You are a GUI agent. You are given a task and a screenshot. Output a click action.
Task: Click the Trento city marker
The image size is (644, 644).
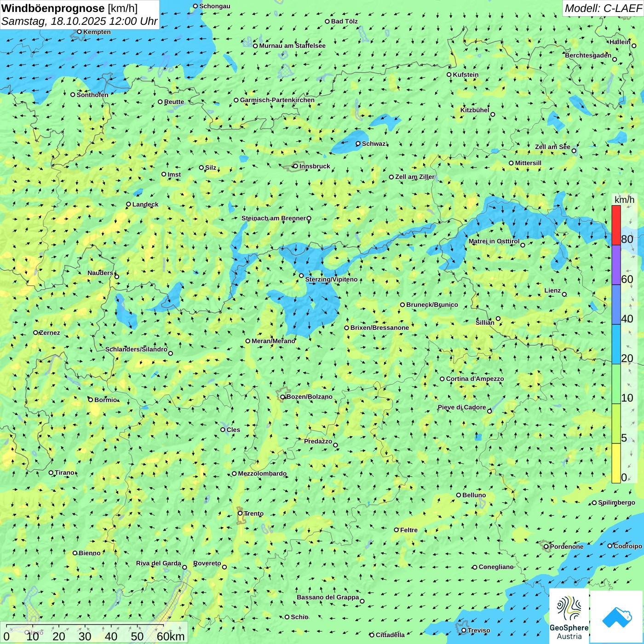[240, 513]
